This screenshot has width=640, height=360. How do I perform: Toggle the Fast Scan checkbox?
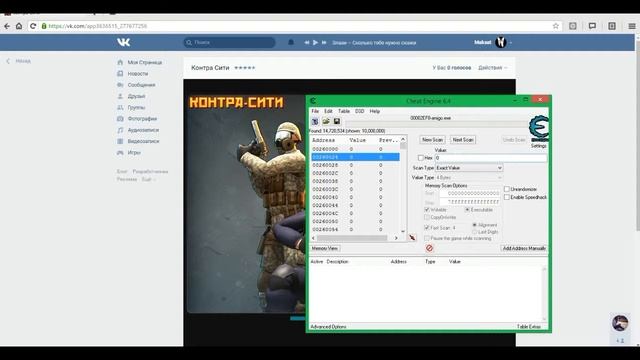click(x=427, y=228)
